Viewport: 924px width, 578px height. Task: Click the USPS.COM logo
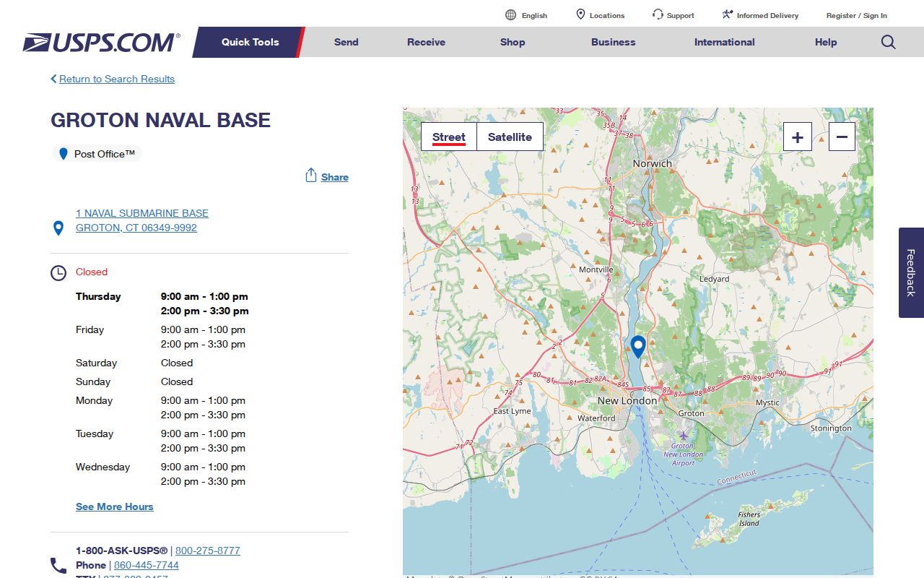(101, 42)
